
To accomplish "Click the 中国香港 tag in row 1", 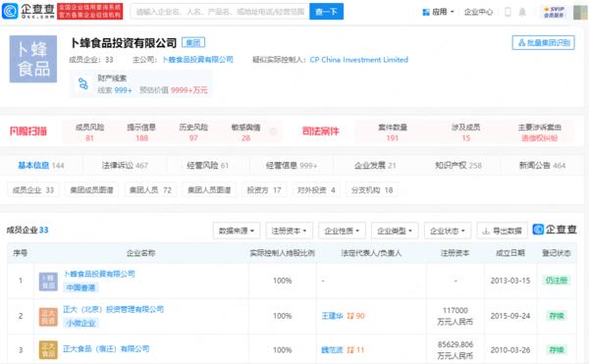I will point(80,287).
